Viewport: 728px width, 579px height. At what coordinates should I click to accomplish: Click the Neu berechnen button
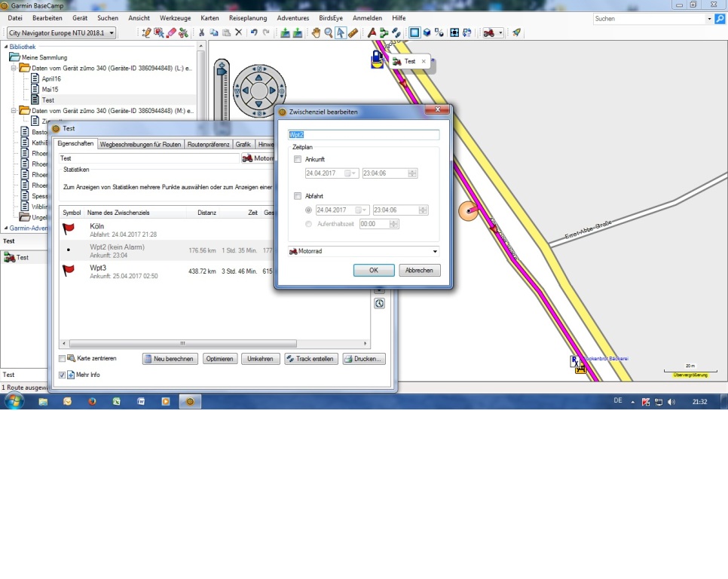click(170, 359)
